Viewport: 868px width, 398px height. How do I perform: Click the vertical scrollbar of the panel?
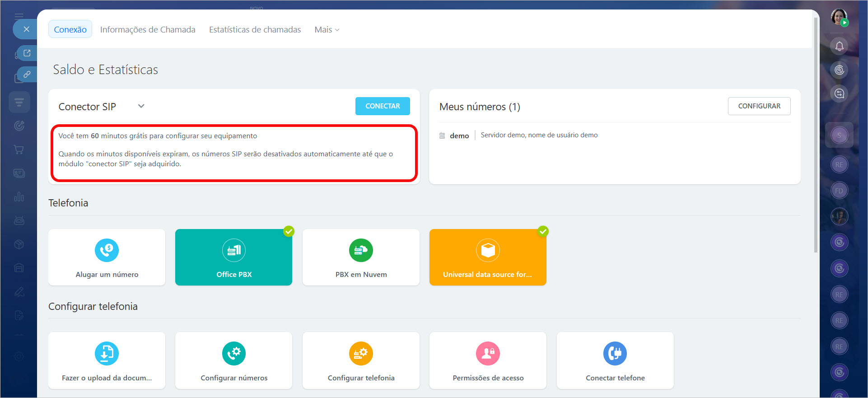point(816,136)
